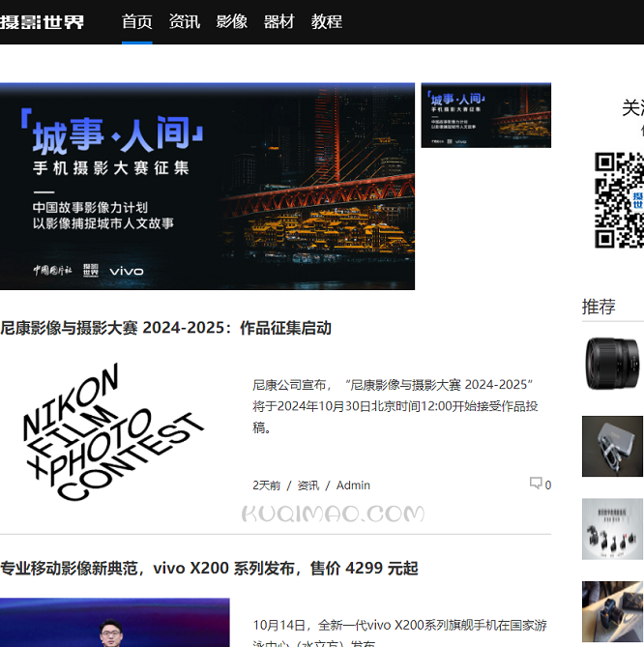
Task: Open the 资讯 nav item
Action: 185,22
